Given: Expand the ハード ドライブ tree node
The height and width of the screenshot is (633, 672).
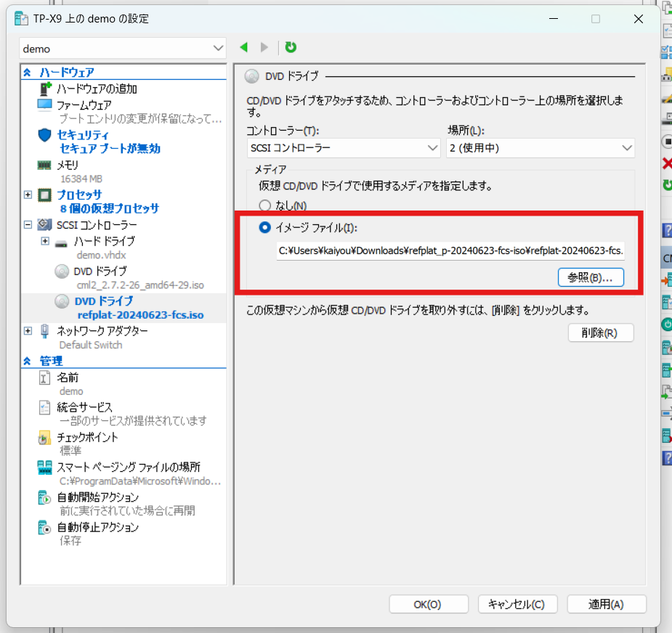Looking at the screenshot, I should [x=45, y=241].
